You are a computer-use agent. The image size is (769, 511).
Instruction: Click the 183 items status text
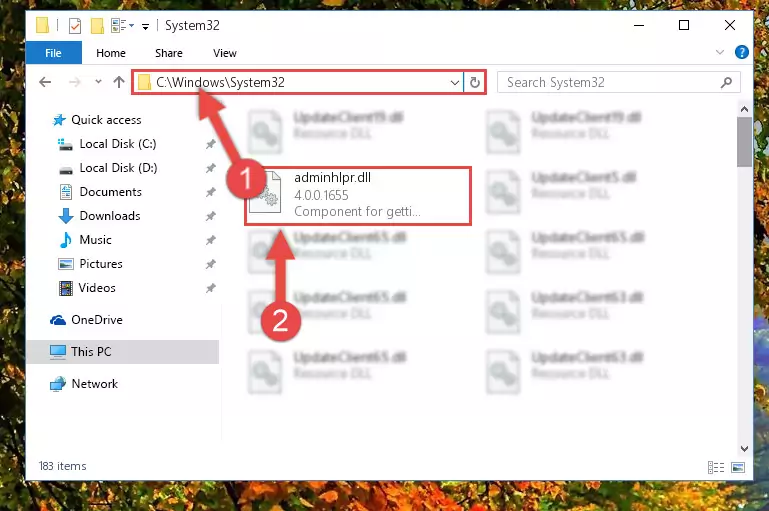coord(63,466)
